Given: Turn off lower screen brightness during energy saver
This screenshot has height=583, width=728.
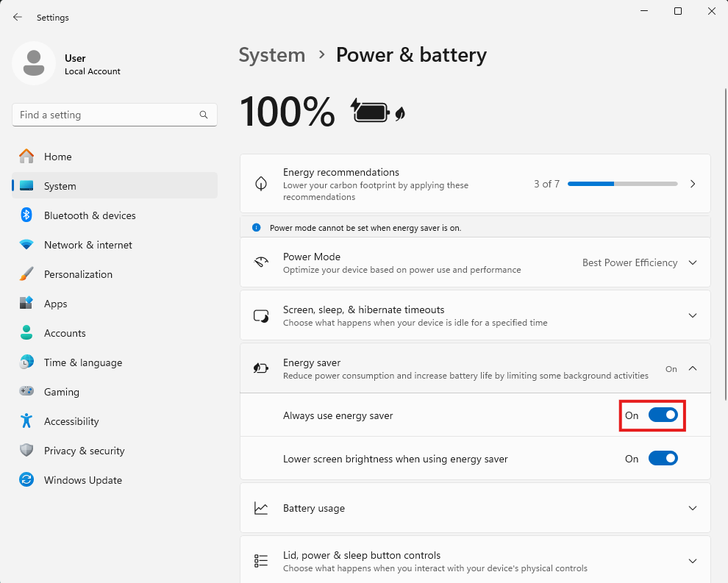Looking at the screenshot, I should (663, 458).
